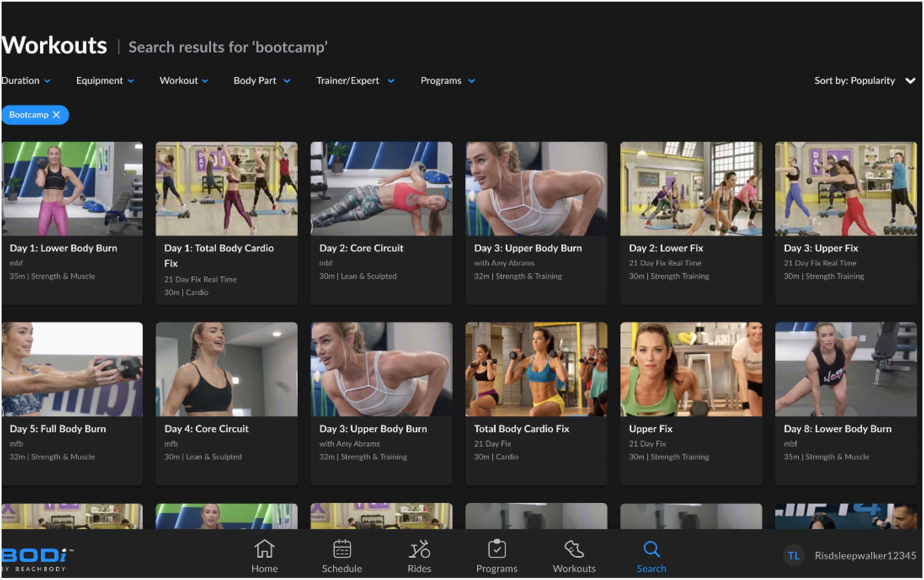Open the Equipment filter dropdown
Image resolution: width=924 pixels, height=580 pixels.
coord(105,81)
